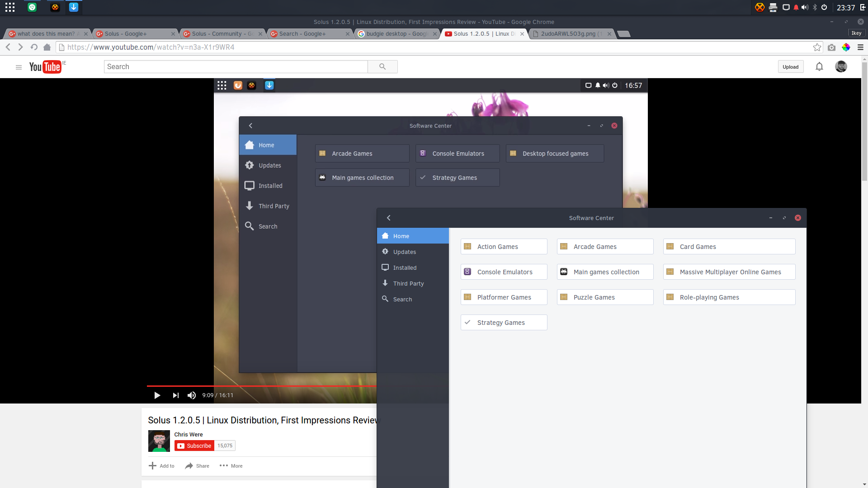Click the Chris Were channel avatar thumbnail
Viewport: 868px width, 488px height.
click(x=159, y=441)
